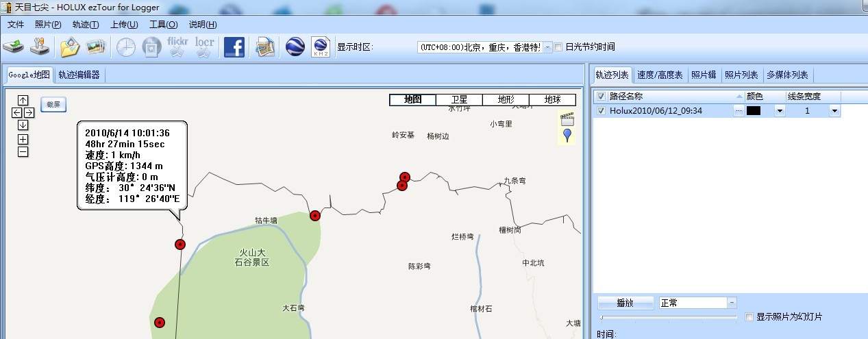The height and width of the screenshot is (339, 868).
Task: Expand the track color dropdown arrow
Action: click(x=780, y=111)
